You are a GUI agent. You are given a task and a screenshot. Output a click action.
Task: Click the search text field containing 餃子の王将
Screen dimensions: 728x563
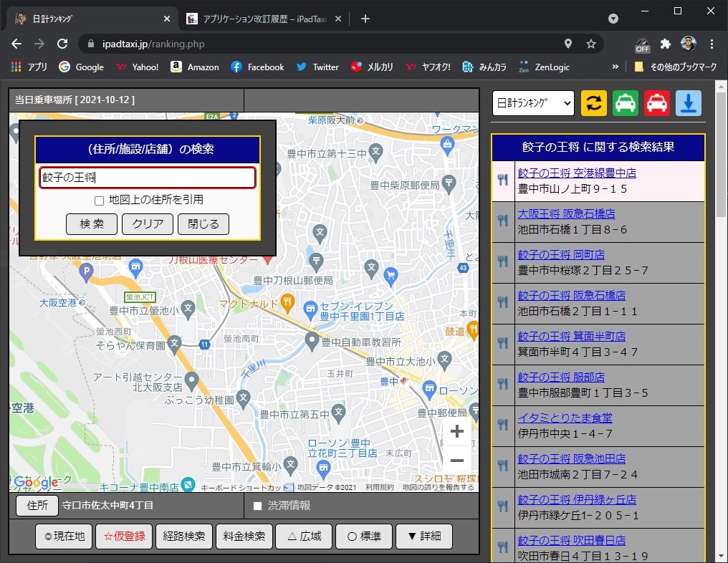[x=147, y=178]
